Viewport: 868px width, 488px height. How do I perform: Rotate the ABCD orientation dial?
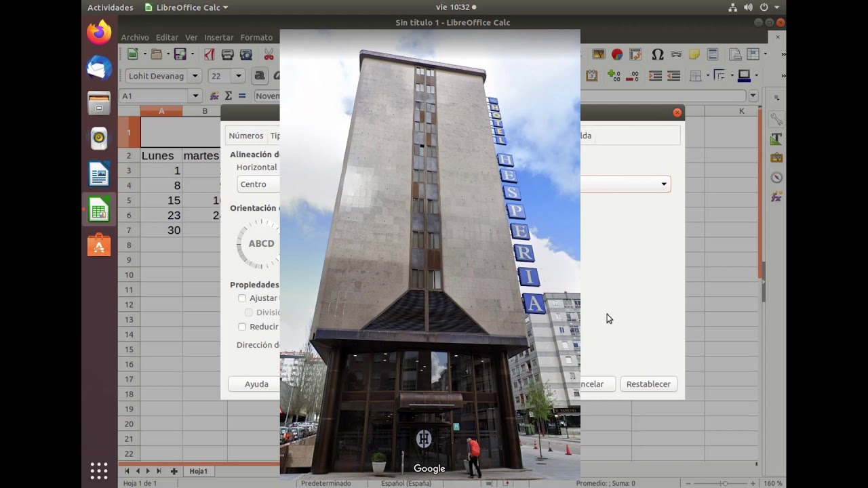(x=258, y=244)
